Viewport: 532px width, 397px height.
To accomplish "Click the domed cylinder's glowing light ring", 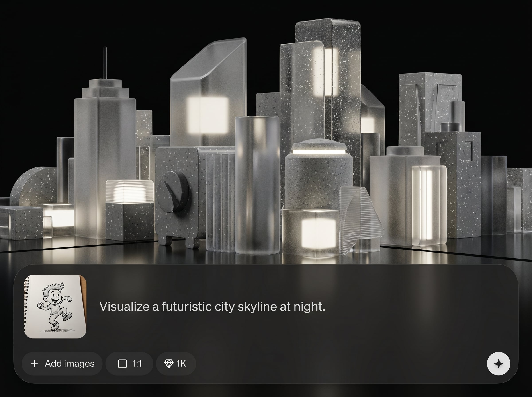I will (319, 152).
